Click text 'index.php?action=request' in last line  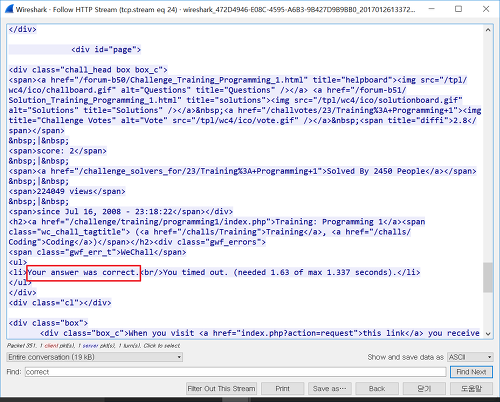(x=297, y=333)
